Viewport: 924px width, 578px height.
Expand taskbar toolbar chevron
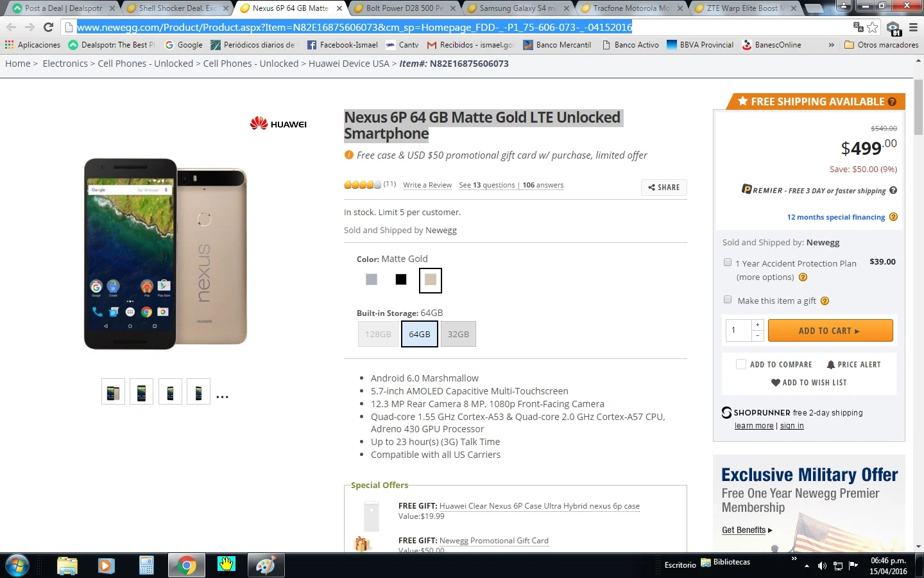point(794,559)
